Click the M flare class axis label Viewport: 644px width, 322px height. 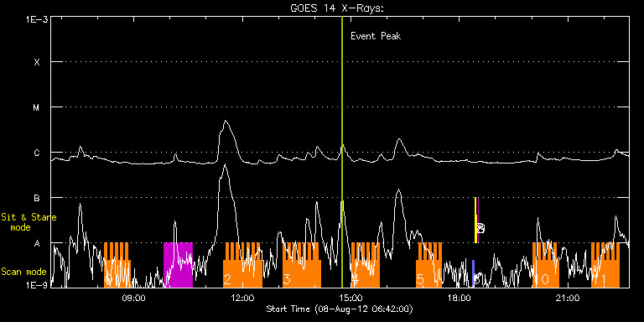(37, 107)
